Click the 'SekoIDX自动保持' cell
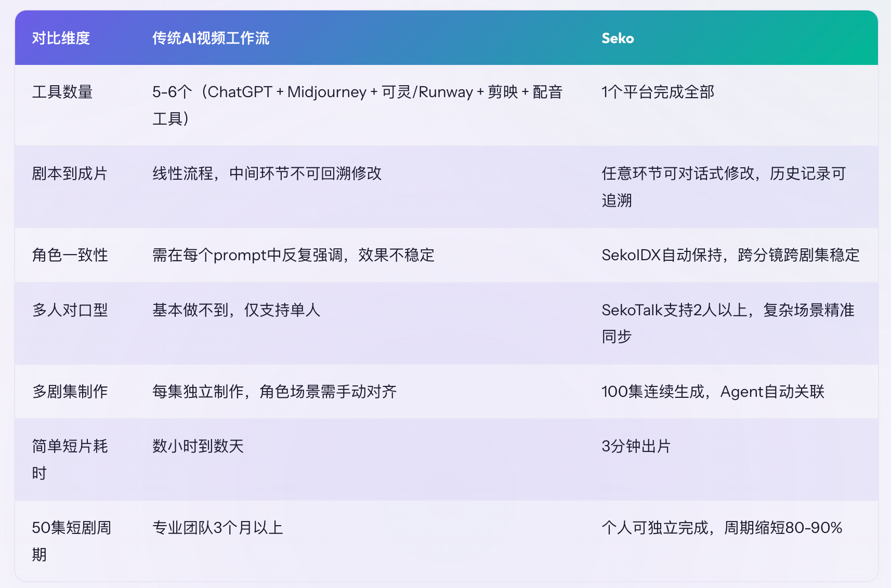 (730, 255)
